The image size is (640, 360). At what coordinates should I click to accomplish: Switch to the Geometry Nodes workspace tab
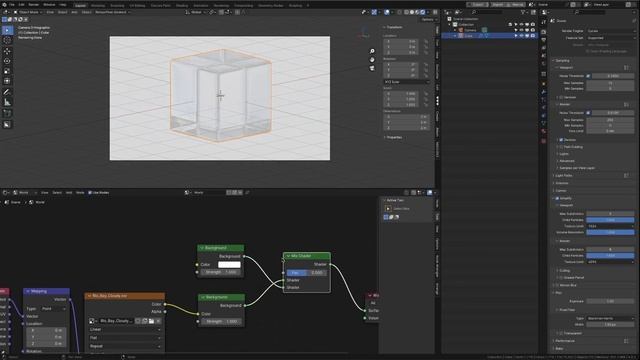point(271,5)
